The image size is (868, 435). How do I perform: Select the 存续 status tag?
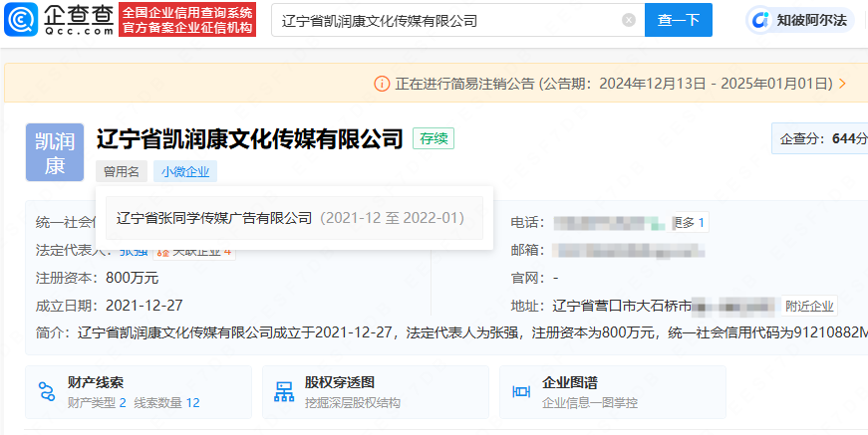pyautogui.click(x=434, y=138)
